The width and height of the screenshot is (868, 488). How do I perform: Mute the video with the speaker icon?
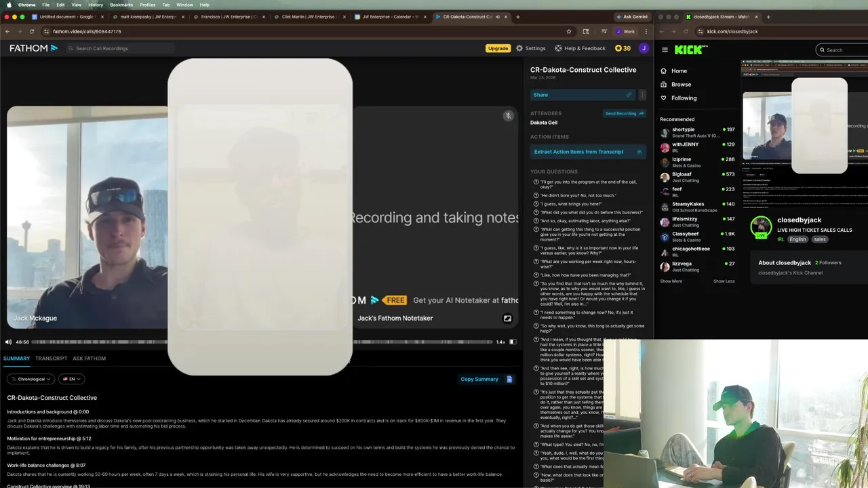click(x=9, y=342)
